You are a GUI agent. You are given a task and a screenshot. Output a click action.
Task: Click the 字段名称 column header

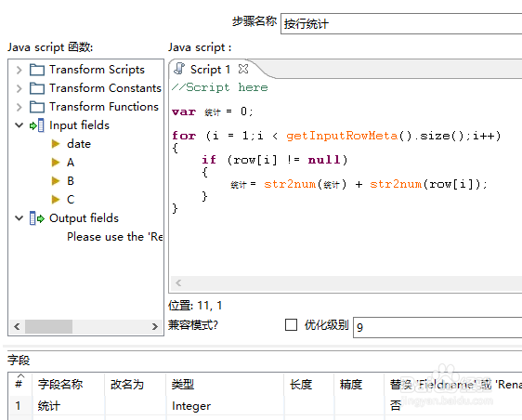coord(60,385)
